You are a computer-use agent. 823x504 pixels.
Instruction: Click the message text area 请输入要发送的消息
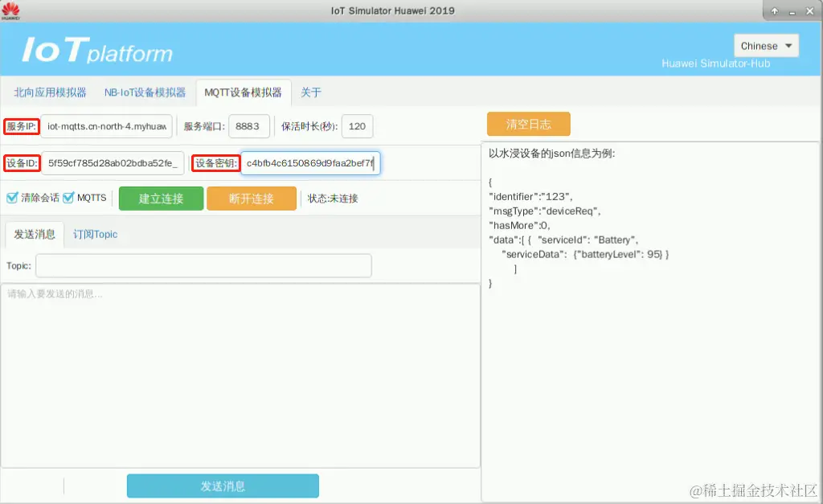(x=240, y=376)
